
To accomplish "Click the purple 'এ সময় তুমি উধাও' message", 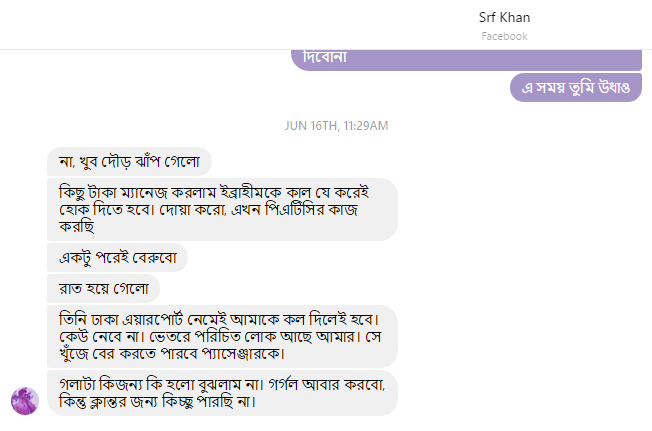I will tap(574, 88).
